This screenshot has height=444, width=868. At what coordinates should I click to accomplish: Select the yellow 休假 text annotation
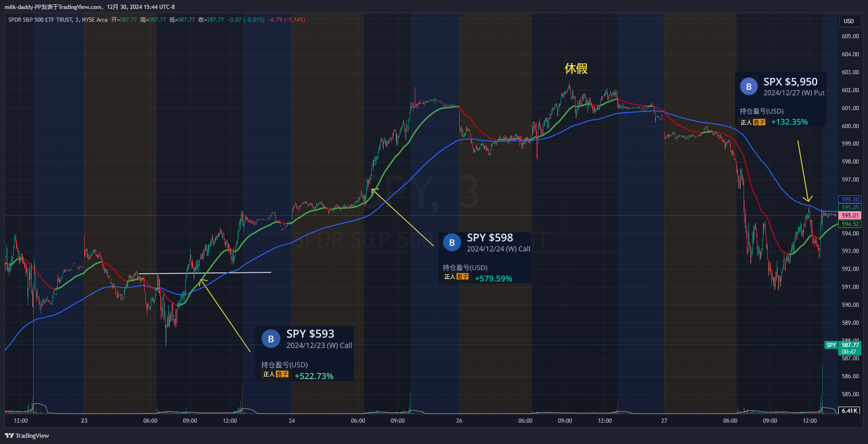coord(576,69)
